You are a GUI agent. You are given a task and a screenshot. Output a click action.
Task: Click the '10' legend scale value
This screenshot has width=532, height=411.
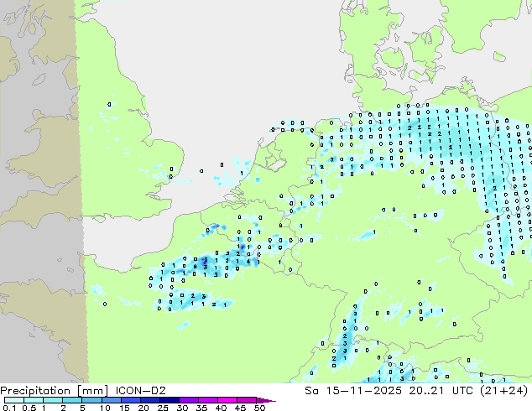105,408
